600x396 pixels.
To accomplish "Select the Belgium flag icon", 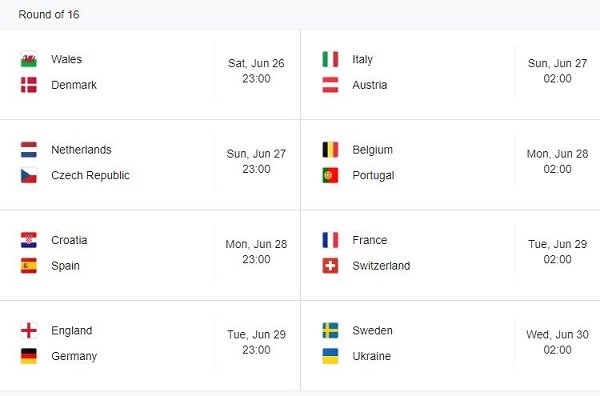I will (330, 150).
